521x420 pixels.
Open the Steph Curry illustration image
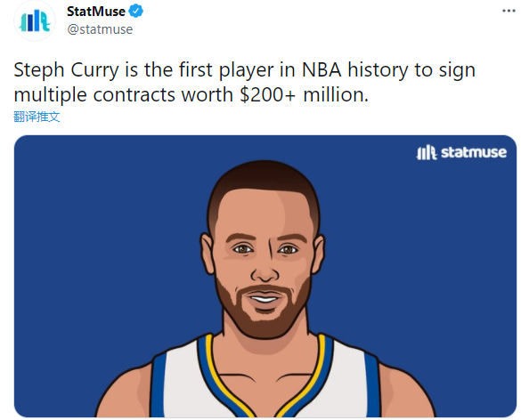(265, 276)
